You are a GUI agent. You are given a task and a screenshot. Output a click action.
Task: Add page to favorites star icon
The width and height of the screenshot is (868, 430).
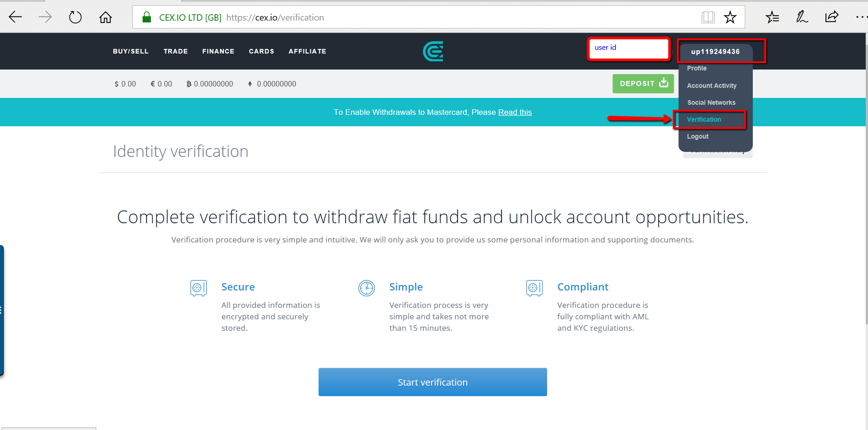pyautogui.click(x=730, y=17)
